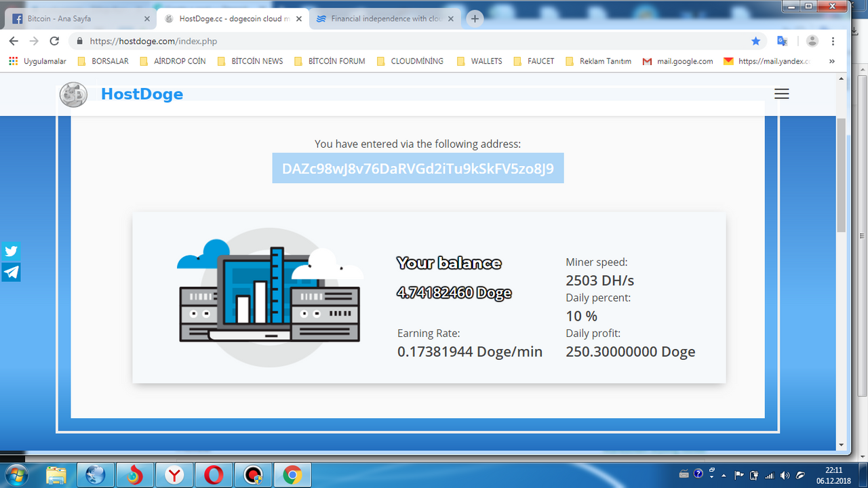Bookmark this page with the star icon

click(x=755, y=41)
